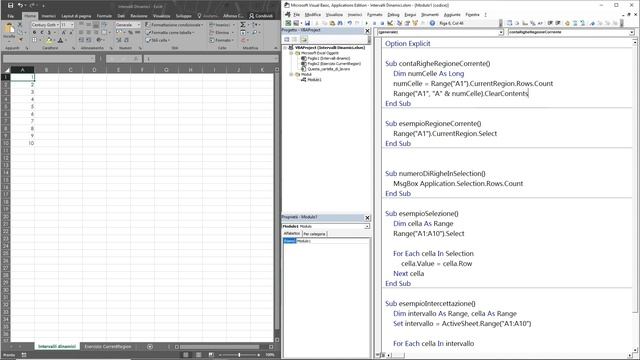Click Undo in Excel's quick access toolbar
Viewport: 640px width, 360px height.
[20, 6]
